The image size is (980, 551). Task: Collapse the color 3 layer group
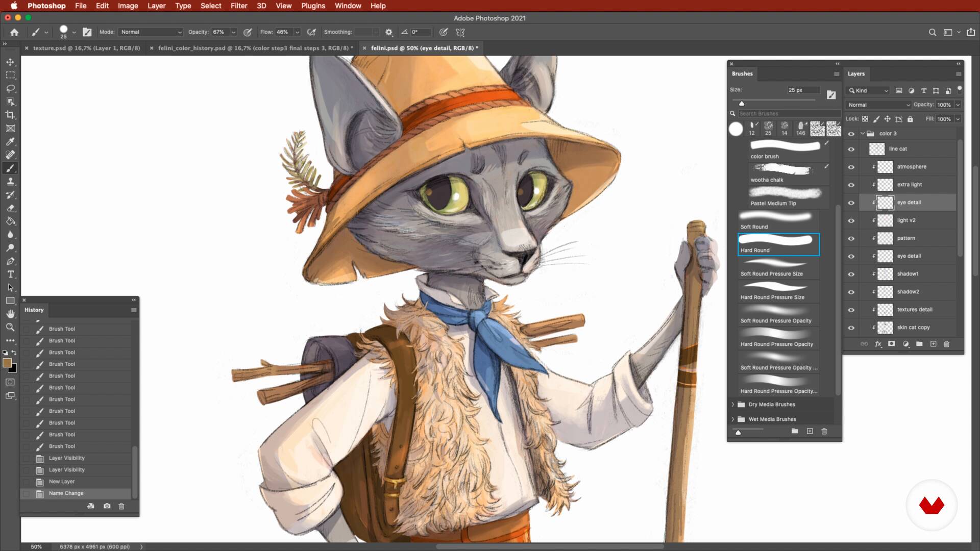pos(863,134)
